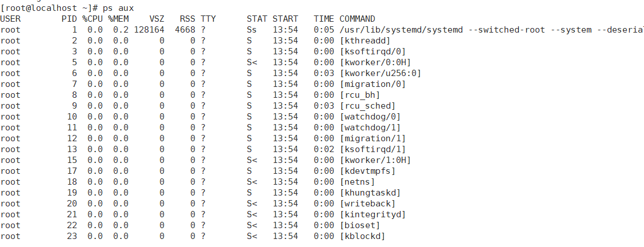Click the %CPU column header
Viewport: 644px width, 247px height.
pyautogui.click(x=93, y=19)
